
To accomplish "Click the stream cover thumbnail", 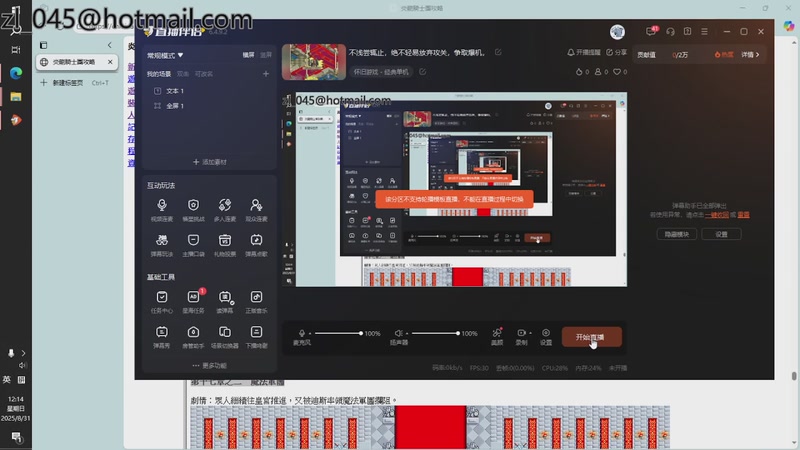I will [314, 62].
